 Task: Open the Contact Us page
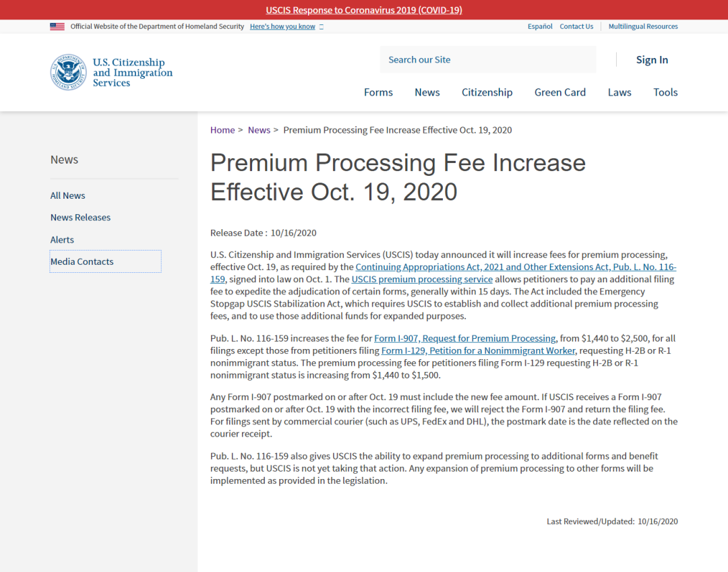click(x=576, y=26)
